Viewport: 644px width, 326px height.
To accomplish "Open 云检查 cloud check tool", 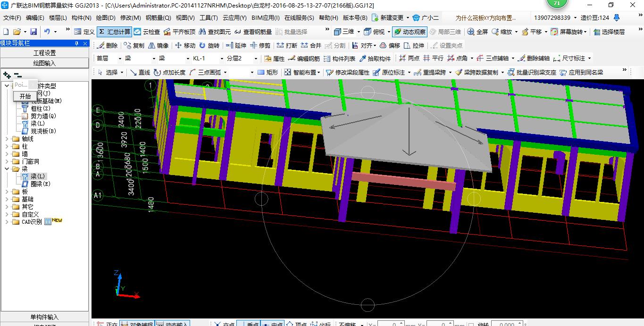I will 147,32.
